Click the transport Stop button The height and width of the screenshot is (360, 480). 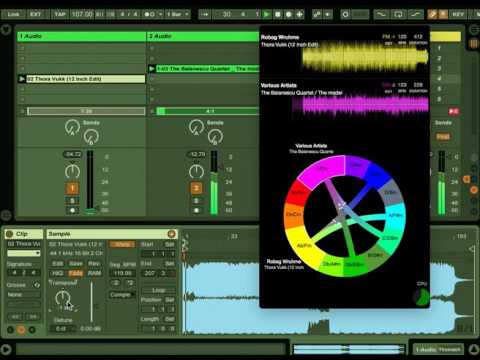[278, 14]
